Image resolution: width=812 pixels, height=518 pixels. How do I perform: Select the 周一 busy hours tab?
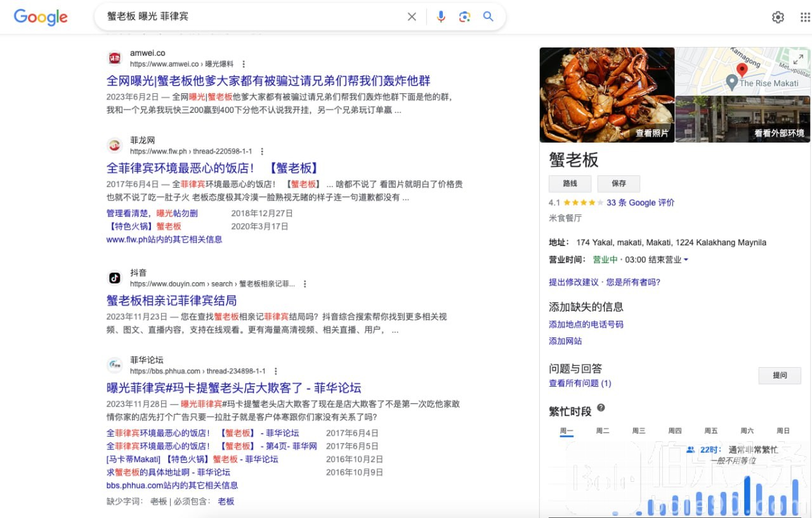(566, 431)
